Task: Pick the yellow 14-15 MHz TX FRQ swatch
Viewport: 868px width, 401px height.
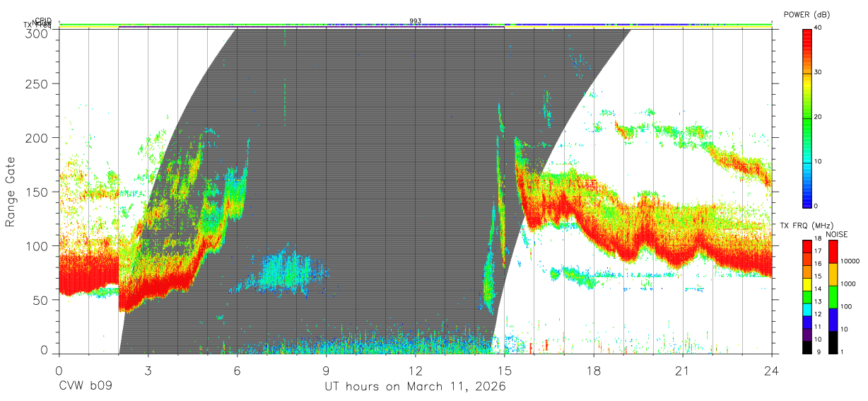Action: tap(807, 283)
